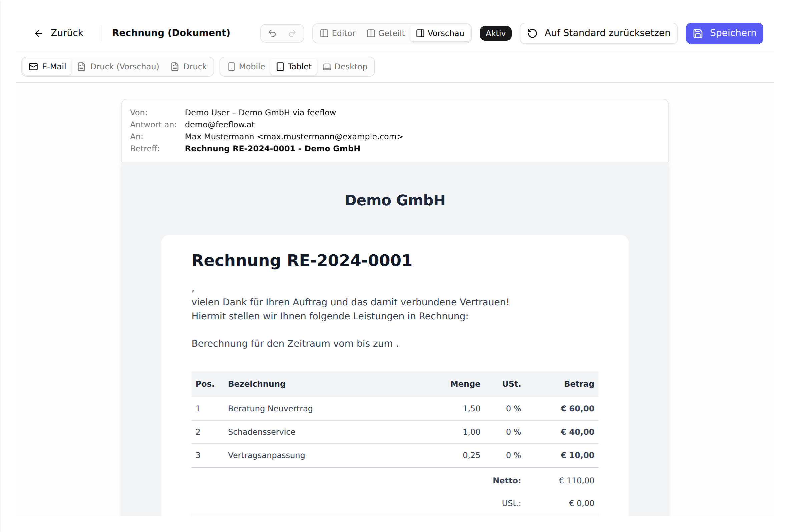Choose Mobile device preview
This screenshot has height=532, width=790.
(247, 67)
